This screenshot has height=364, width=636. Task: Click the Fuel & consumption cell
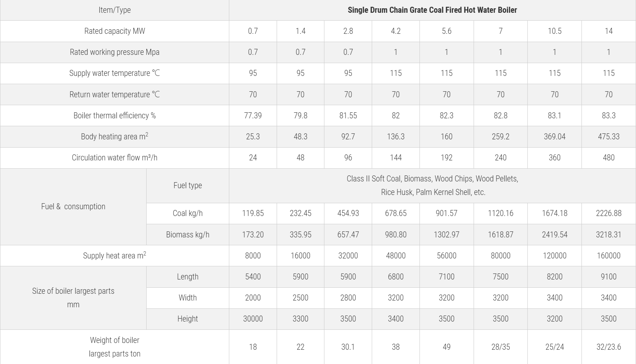coord(73,207)
